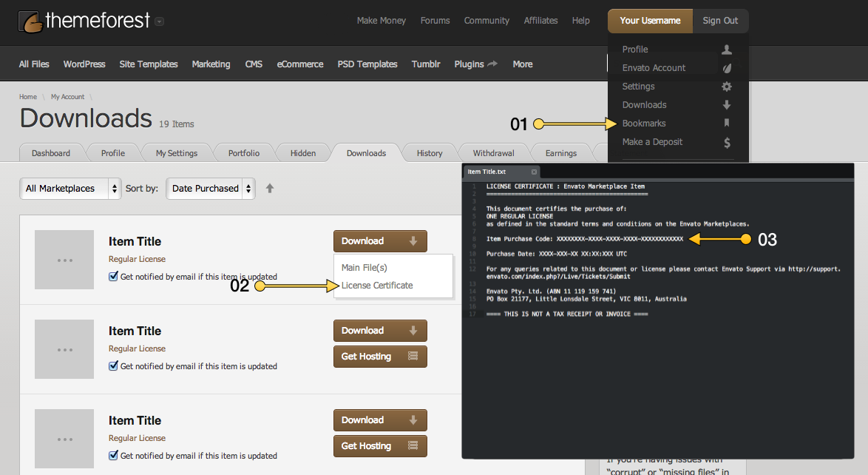Uncheck update notification for first item
Image resolution: width=868 pixels, height=475 pixels.
click(113, 277)
